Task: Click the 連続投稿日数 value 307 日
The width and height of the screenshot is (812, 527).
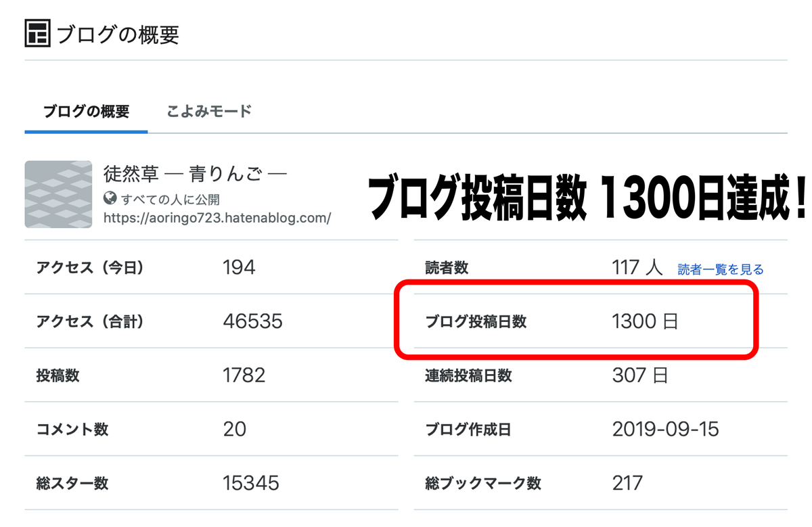Action: 640,375
